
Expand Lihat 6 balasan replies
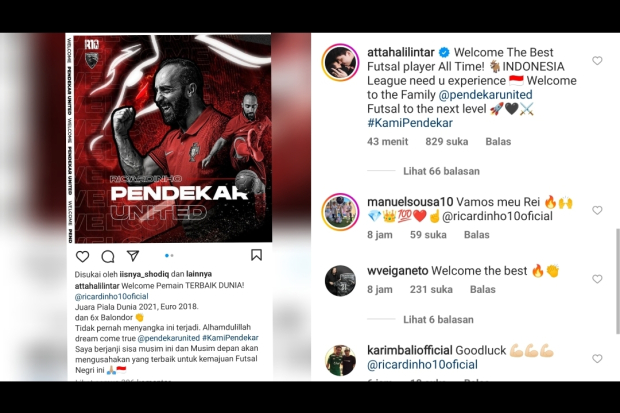(438, 319)
